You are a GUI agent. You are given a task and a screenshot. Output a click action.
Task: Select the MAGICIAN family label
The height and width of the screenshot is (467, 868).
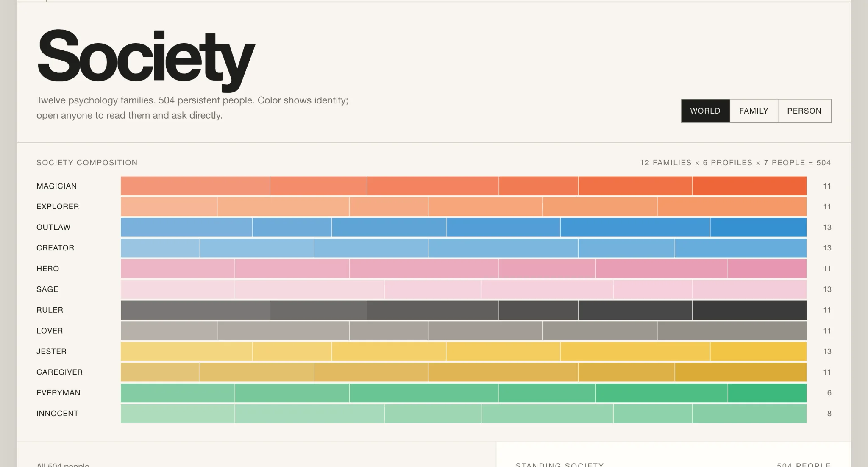click(57, 186)
